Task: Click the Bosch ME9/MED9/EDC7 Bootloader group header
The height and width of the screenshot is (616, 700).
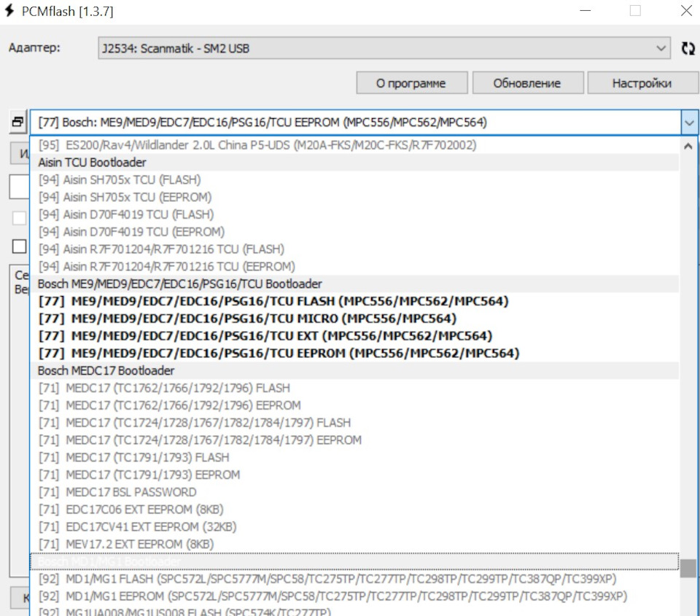Action: [x=354, y=284]
